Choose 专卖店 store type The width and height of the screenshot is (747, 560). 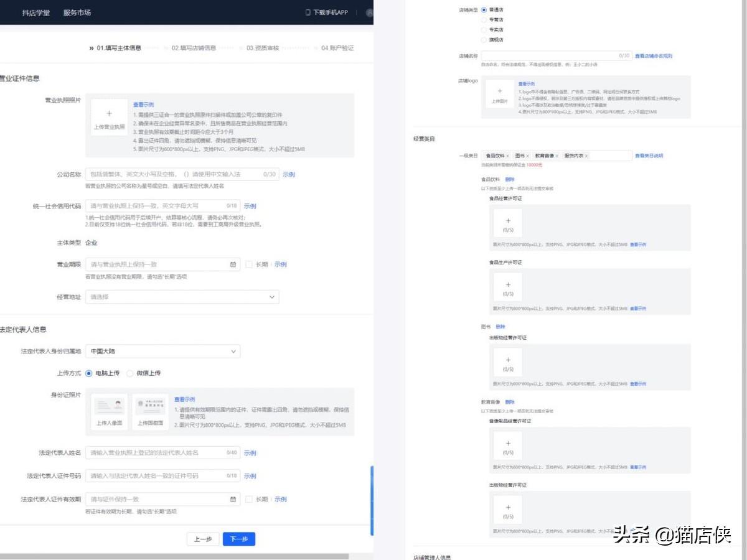(x=484, y=30)
